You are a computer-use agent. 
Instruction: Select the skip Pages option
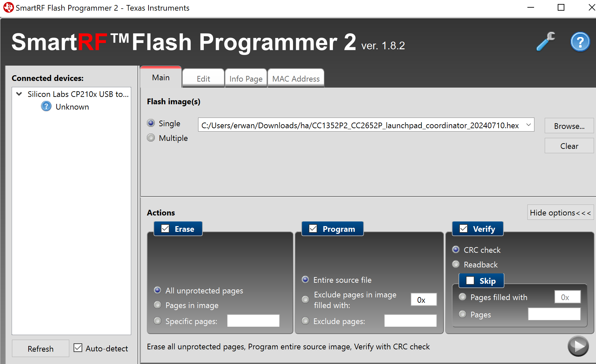(462, 314)
